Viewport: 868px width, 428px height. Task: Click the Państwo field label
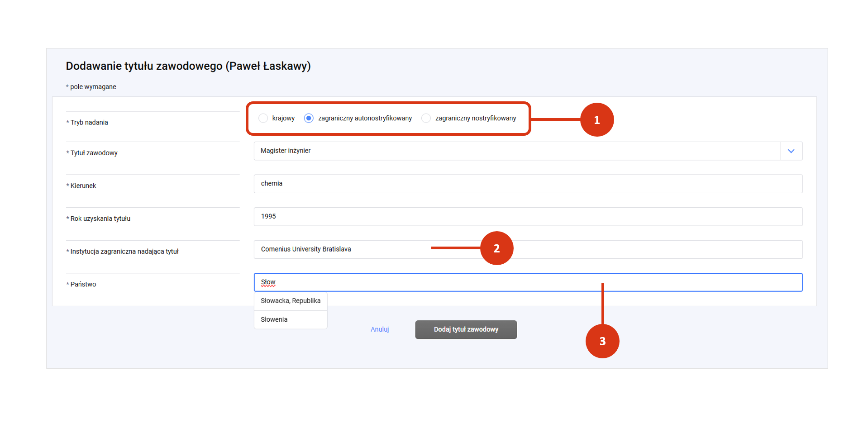[x=81, y=285]
